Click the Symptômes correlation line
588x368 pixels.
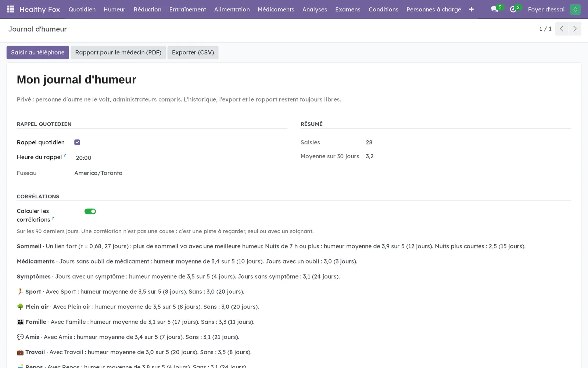tap(178, 276)
